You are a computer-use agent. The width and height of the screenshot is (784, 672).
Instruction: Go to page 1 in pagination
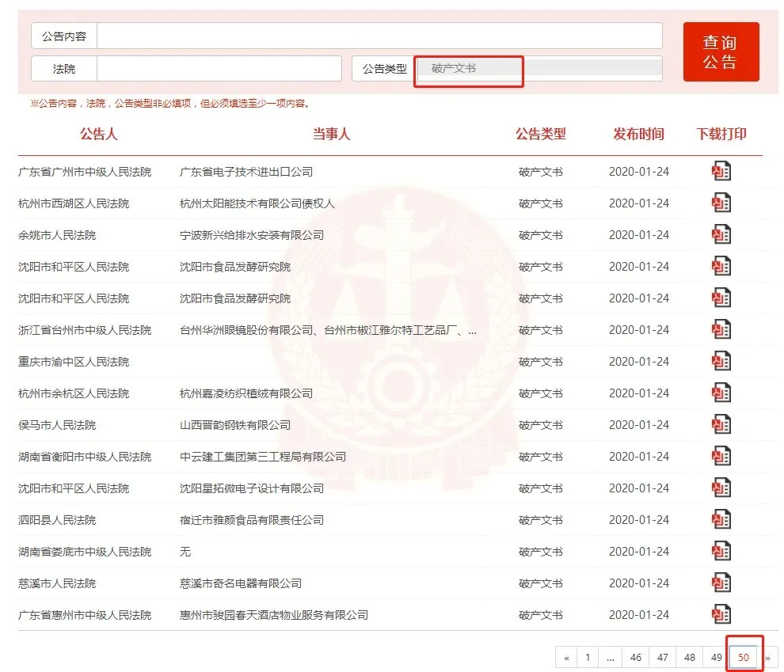587,658
